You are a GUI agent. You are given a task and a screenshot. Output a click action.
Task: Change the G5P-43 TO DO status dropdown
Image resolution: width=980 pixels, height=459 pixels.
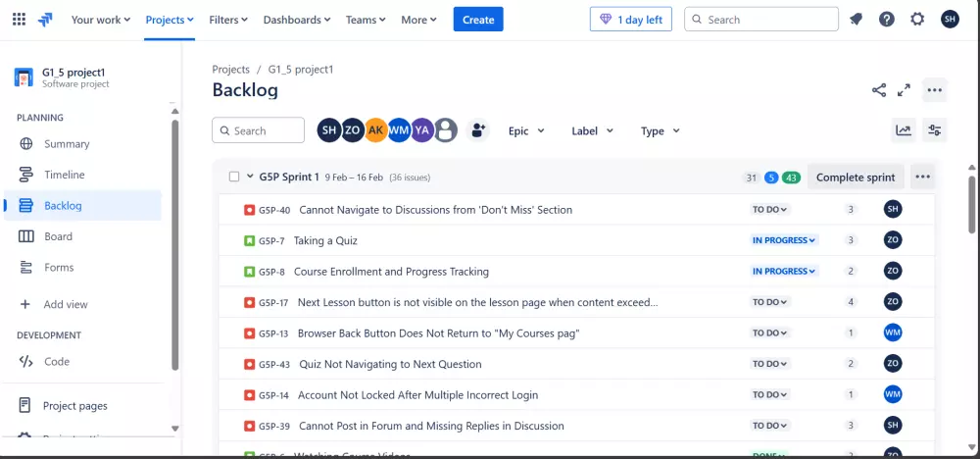click(770, 364)
